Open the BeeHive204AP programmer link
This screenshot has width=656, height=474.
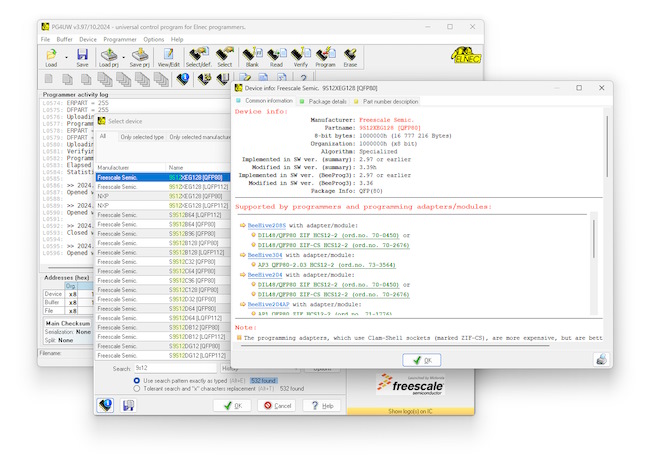pyautogui.click(x=268, y=304)
